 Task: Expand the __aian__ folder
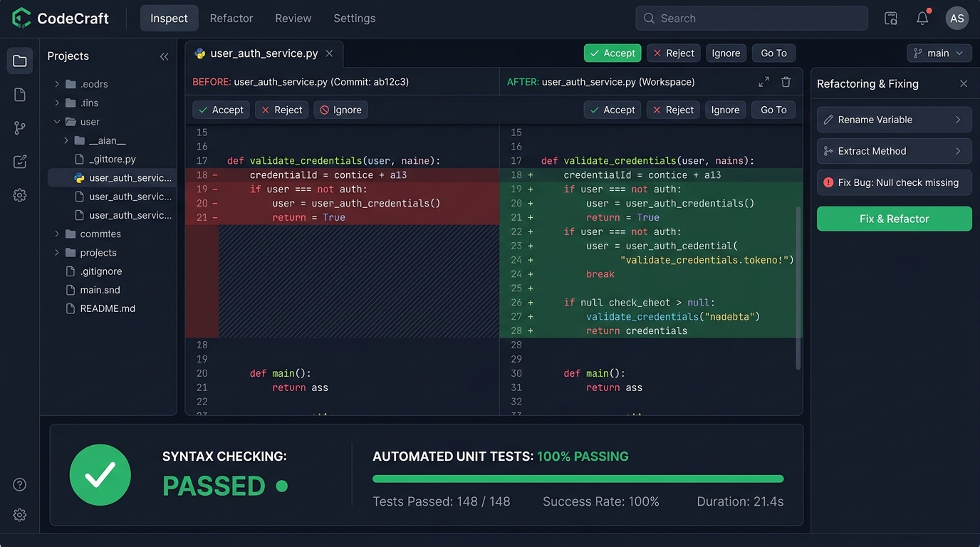tap(66, 140)
